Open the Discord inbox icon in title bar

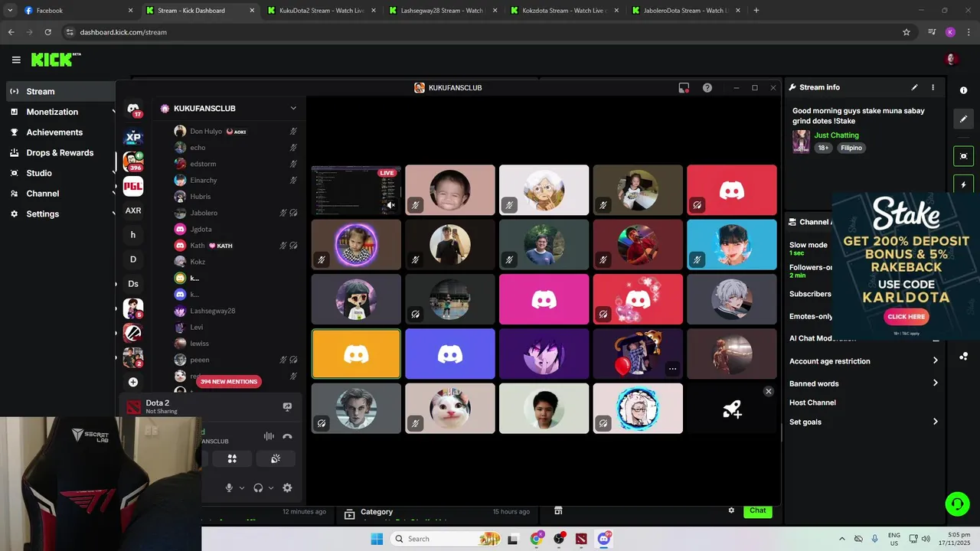pos(684,88)
